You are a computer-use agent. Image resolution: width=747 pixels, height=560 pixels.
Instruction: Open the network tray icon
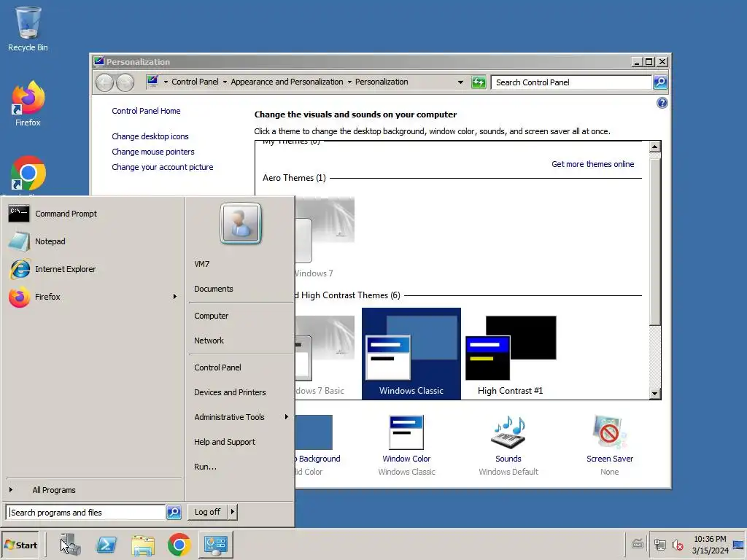click(x=659, y=545)
